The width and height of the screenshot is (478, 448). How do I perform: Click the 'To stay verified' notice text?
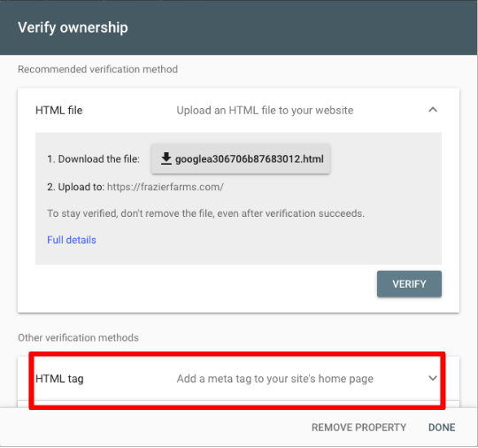pyautogui.click(x=205, y=213)
